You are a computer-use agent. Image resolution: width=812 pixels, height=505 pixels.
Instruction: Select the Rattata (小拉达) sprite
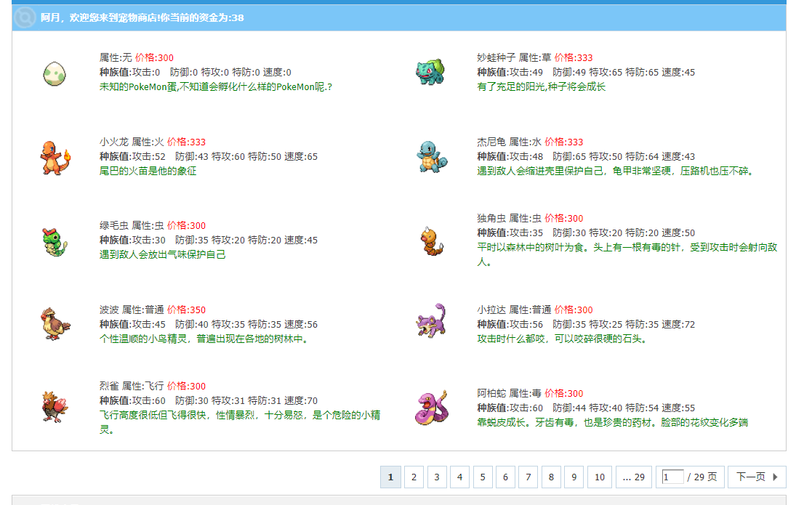[431, 320]
